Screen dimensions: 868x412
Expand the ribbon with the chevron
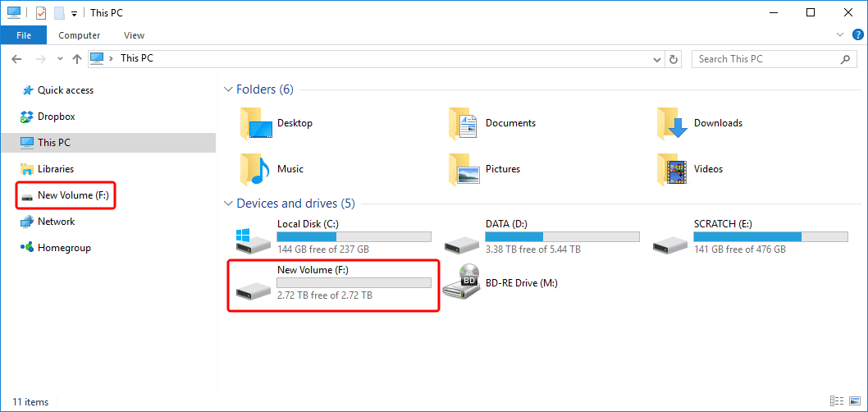840,35
